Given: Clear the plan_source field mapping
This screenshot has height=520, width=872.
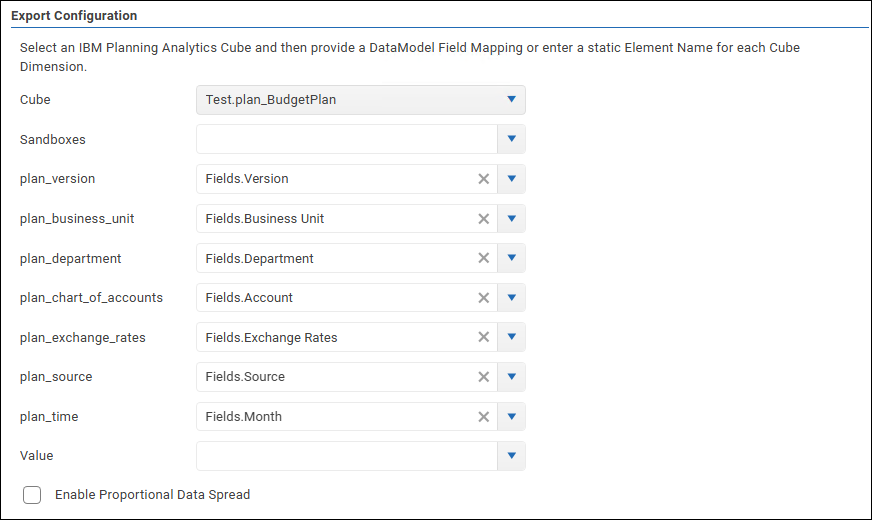Looking at the screenshot, I should [483, 377].
